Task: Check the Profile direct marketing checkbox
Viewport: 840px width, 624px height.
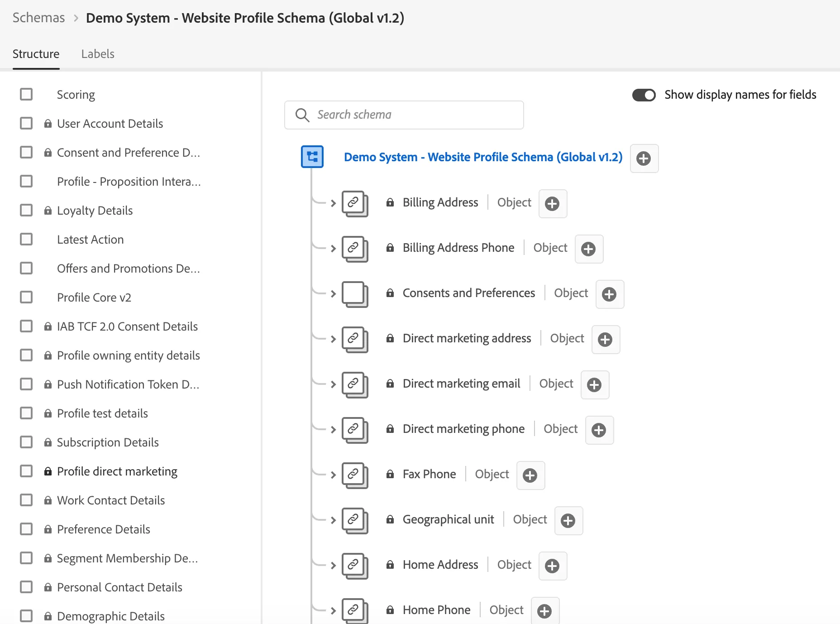Action: tap(26, 471)
